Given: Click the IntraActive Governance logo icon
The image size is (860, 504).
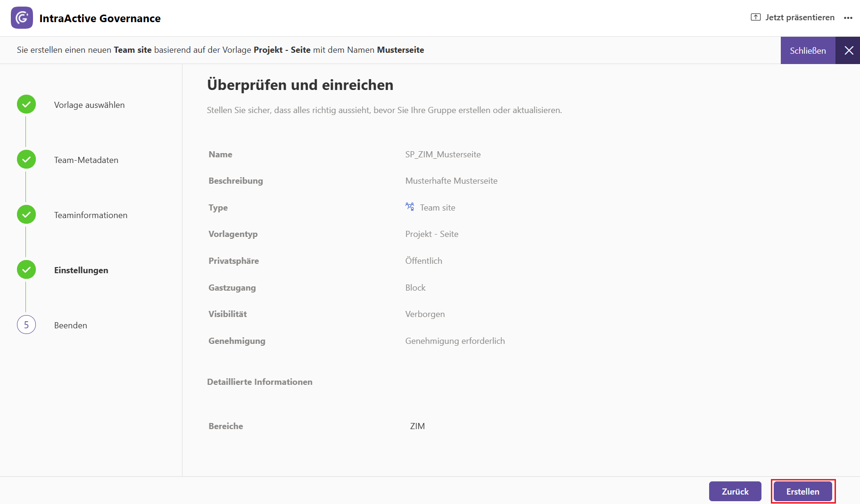Looking at the screenshot, I should [22, 18].
